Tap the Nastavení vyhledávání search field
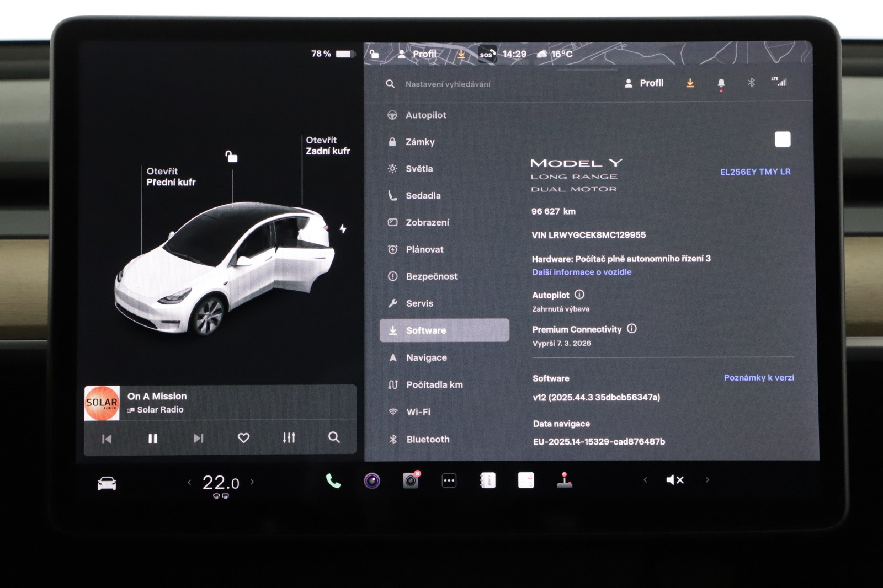The image size is (883, 588). (x=448, y=84)
